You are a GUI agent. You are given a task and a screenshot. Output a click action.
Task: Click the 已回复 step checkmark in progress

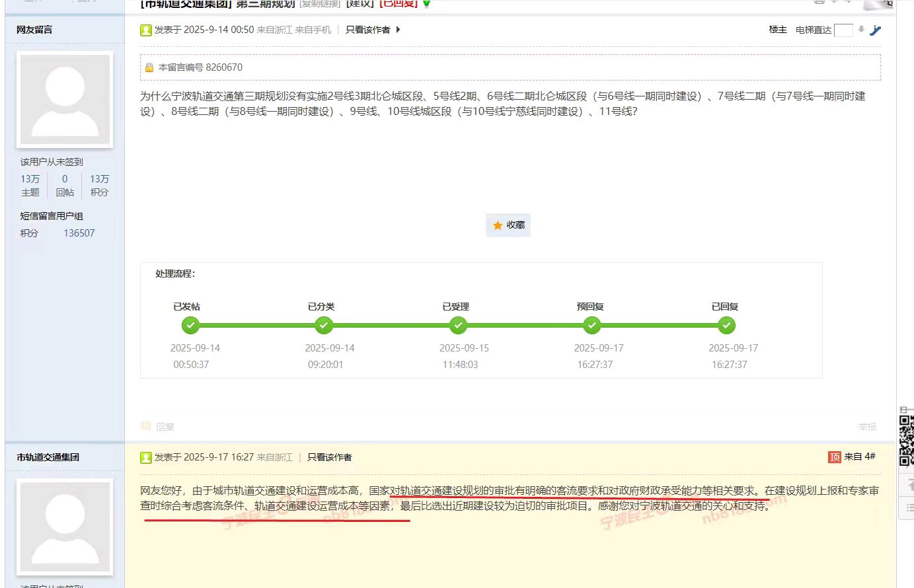[726, 326]
